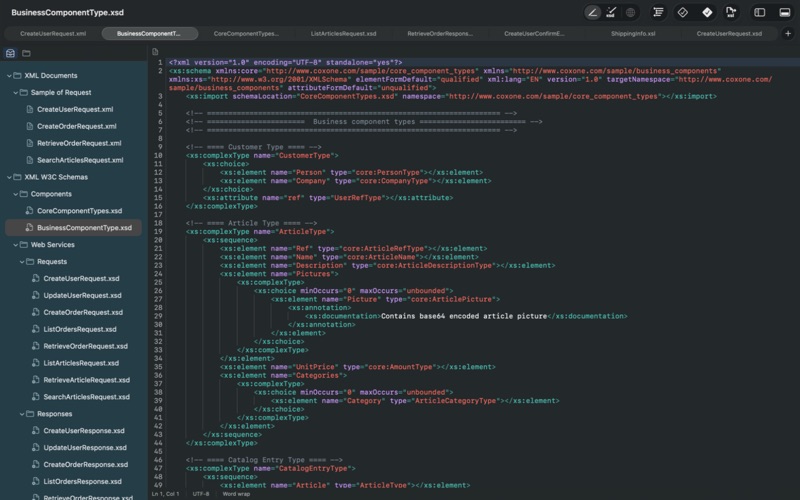Switch to the grid view globe icon
The image size is (800, 500).
631,12
